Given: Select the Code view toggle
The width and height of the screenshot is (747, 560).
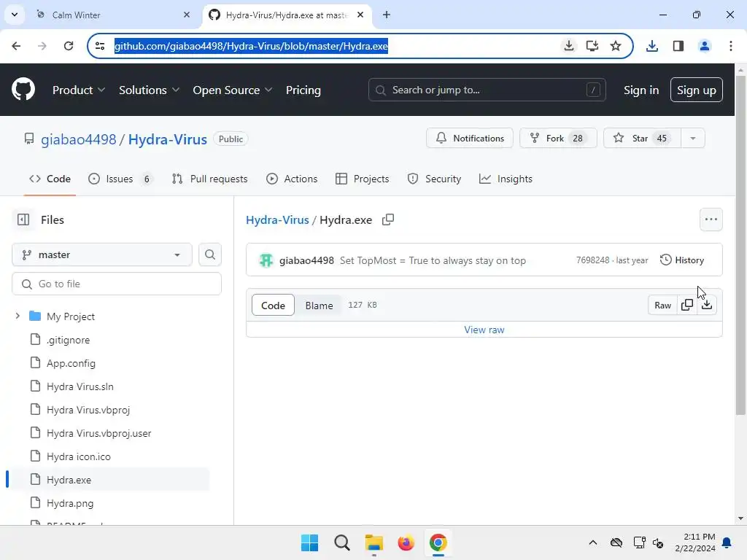Looking at the screenshot, I should point(273,306).
